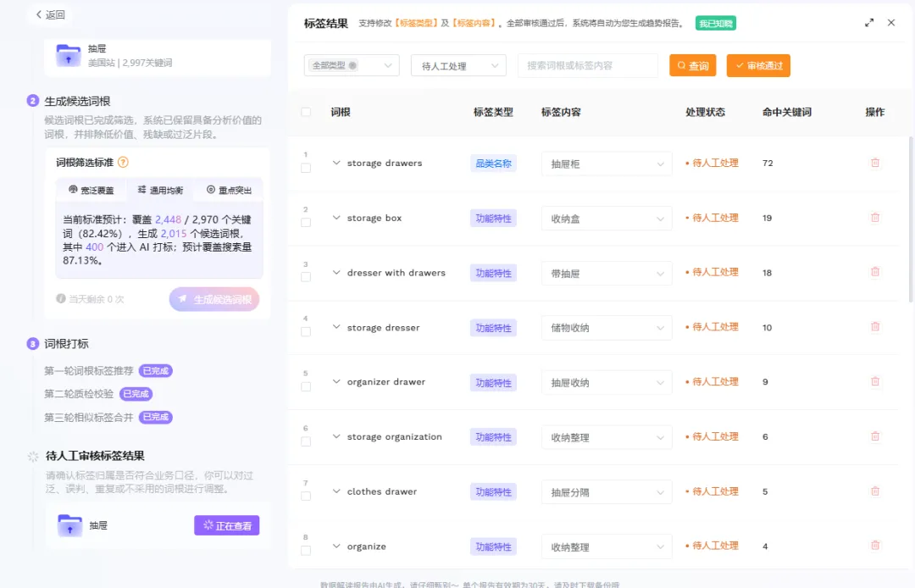Click info icon next to 当天剩余 0 次

click(61, 299)
